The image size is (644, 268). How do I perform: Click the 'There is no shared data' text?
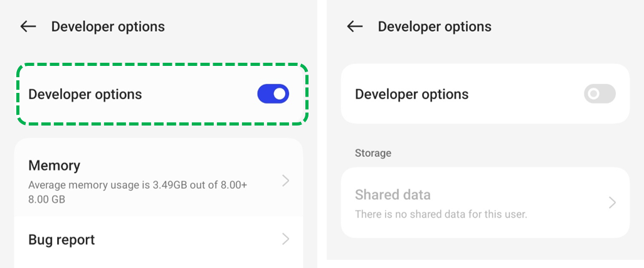[441, 214]
